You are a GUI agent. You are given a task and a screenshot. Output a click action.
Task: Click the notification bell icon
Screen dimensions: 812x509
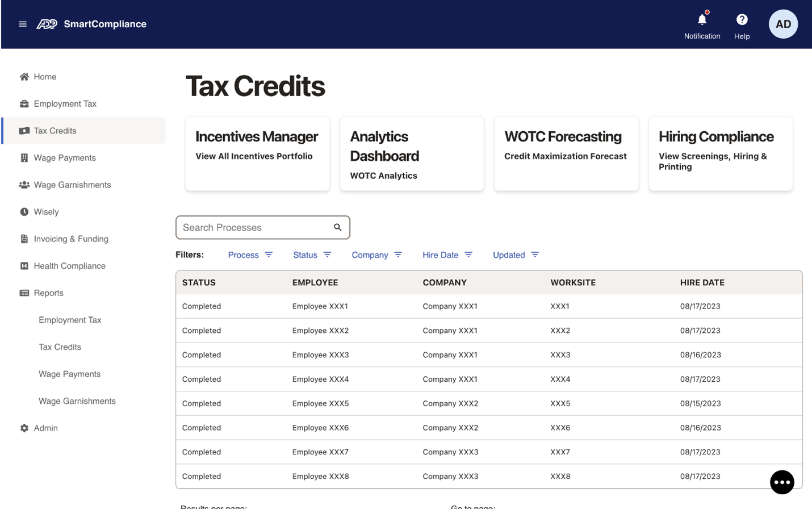click(x=702, y=20)
